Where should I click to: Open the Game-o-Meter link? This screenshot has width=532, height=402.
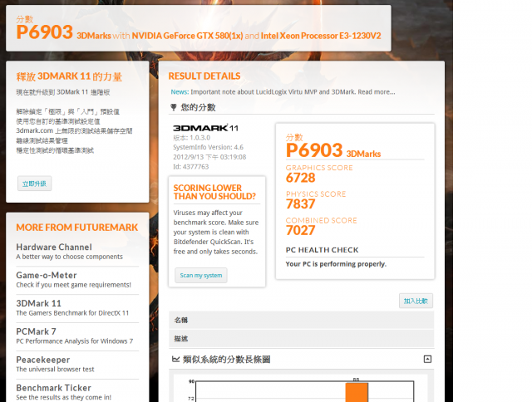47,275
